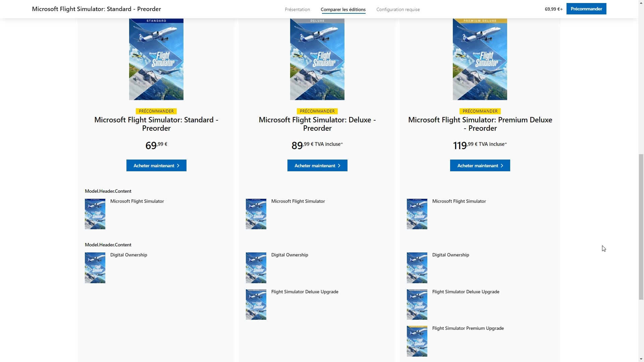
Task: Click Premium column Digital Ownership thumbnail
Action: [x=417, y=268]
